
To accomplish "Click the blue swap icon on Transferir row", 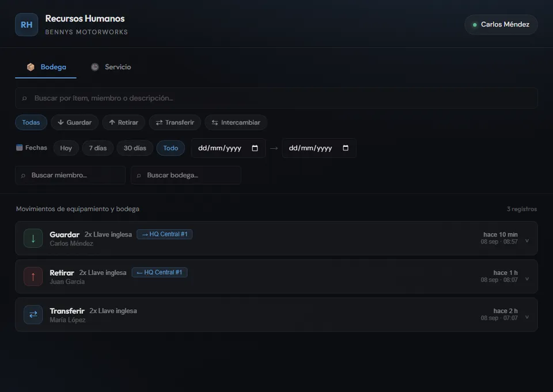I will (33, 314).
